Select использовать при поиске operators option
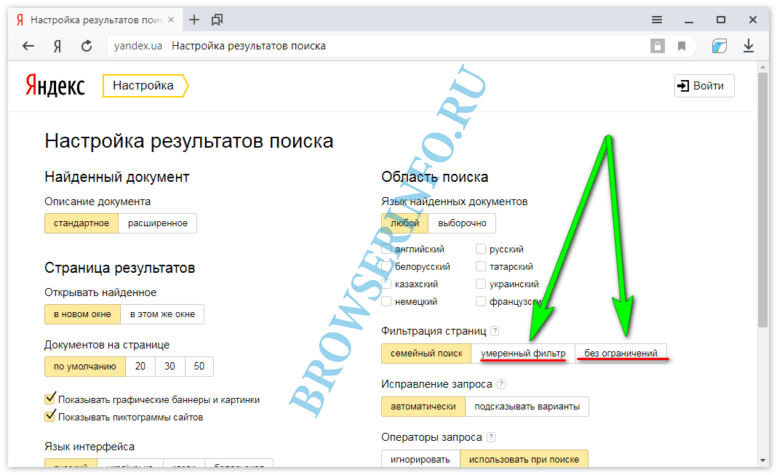Screen dimensions: 777x475 [524, 460]
